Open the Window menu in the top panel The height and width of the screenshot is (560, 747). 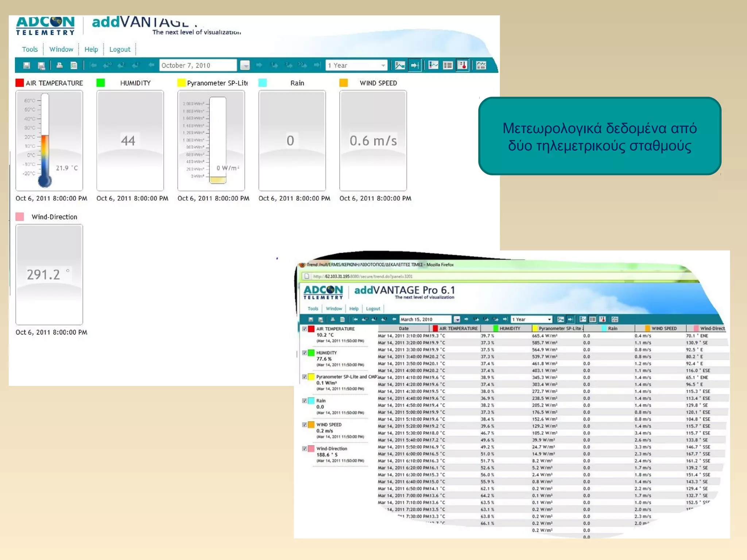[61, 49]
